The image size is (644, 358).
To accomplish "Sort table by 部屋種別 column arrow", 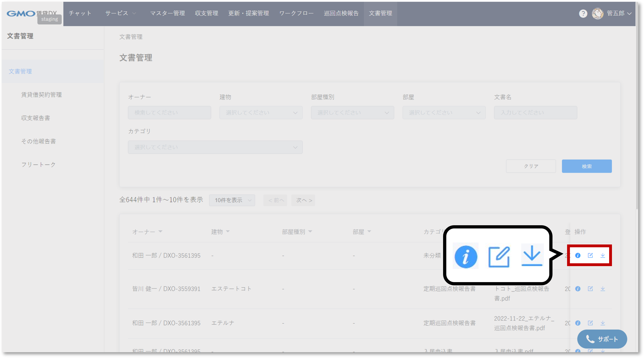I will point(310,231).
